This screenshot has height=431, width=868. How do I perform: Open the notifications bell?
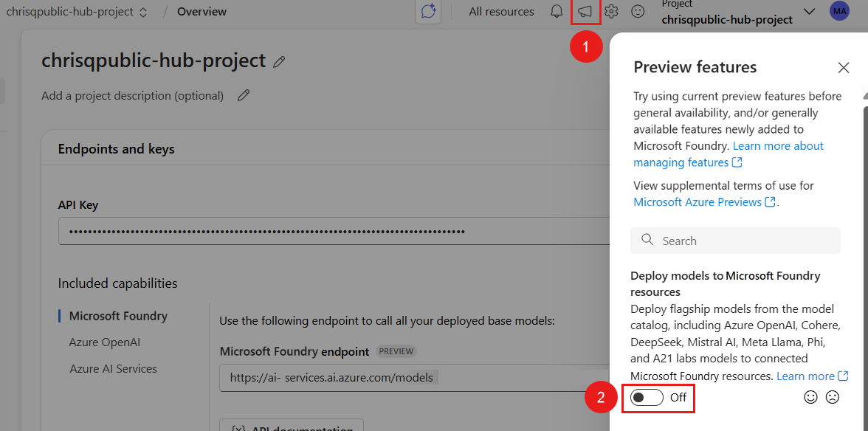tap(557, 12)
